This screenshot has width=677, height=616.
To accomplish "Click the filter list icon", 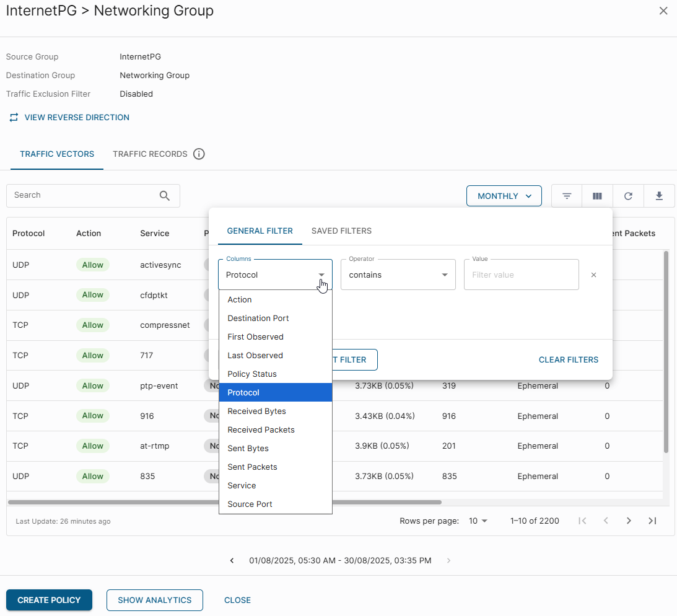I will [x=567, y=196].
